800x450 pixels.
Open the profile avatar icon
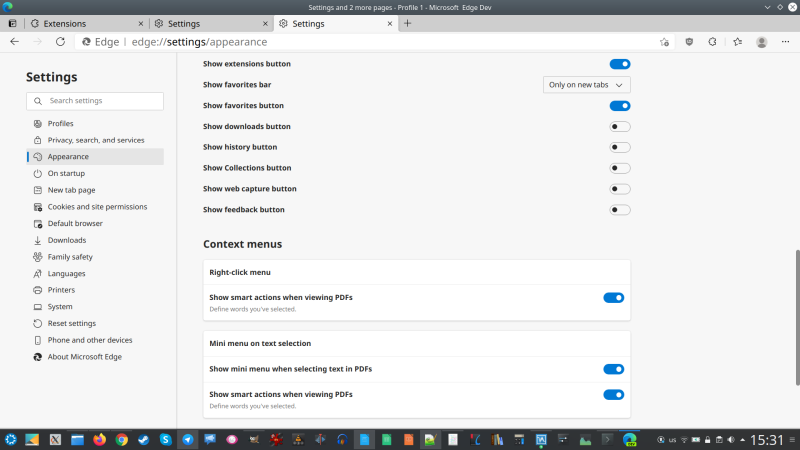762,42
